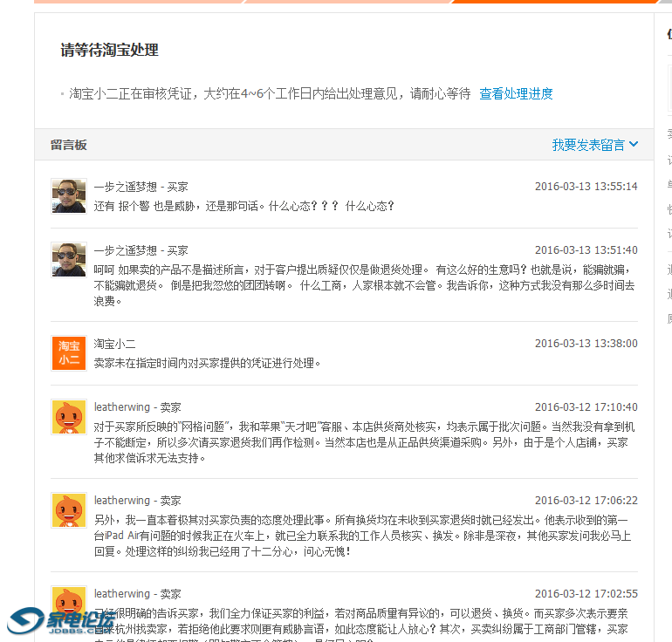This screenshot has height=642, width=672.
Task: Click status text 淘宝小二正在审核凭证
Action: (270, 93)
